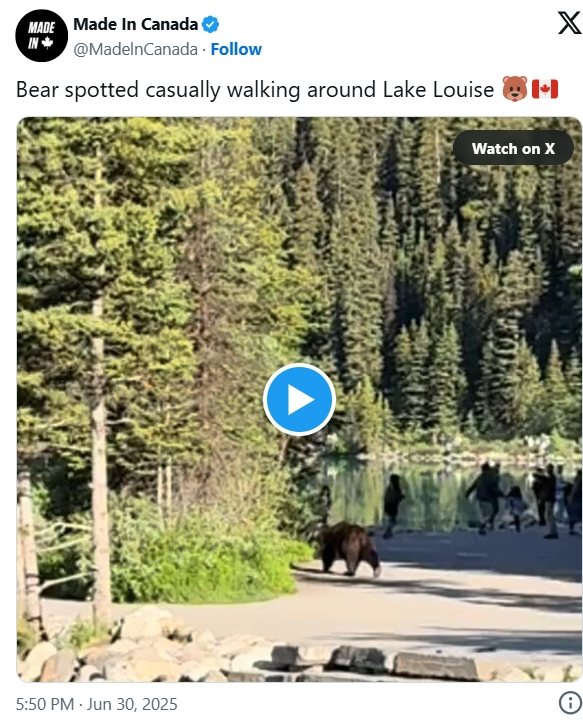Click the blue verified checkmark badge
The height and width of the screenshot is (725, 583).
tap(211, 24)
